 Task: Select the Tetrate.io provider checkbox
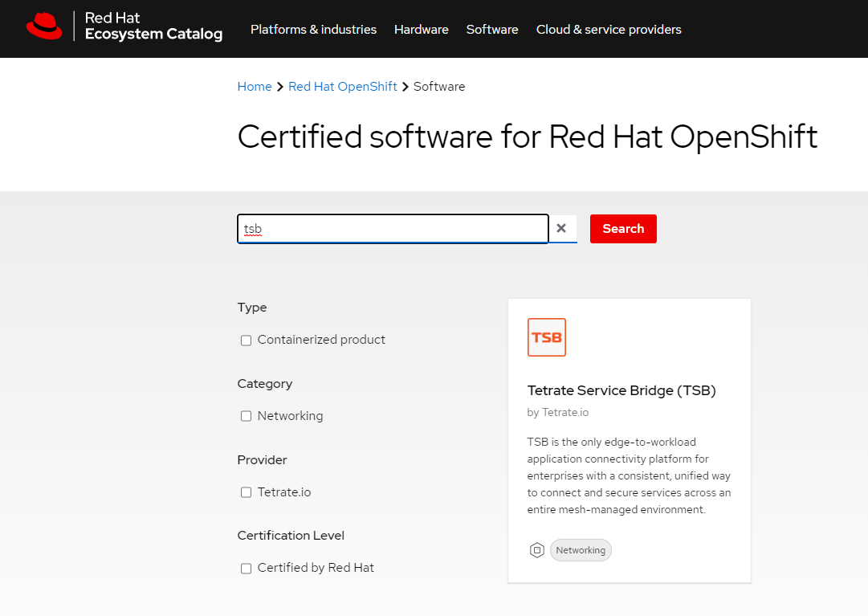pyautogui.click(x=246, y=492)
